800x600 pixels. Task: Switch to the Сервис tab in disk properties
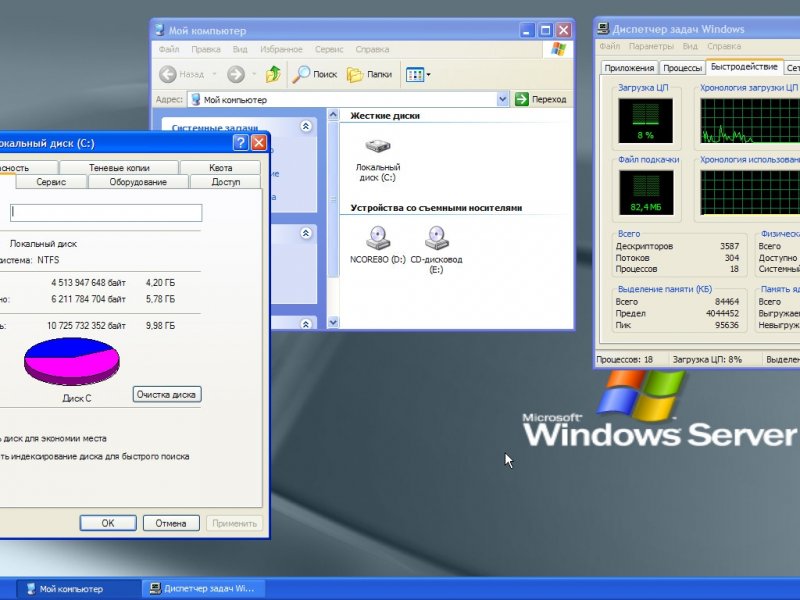(51, 182)
